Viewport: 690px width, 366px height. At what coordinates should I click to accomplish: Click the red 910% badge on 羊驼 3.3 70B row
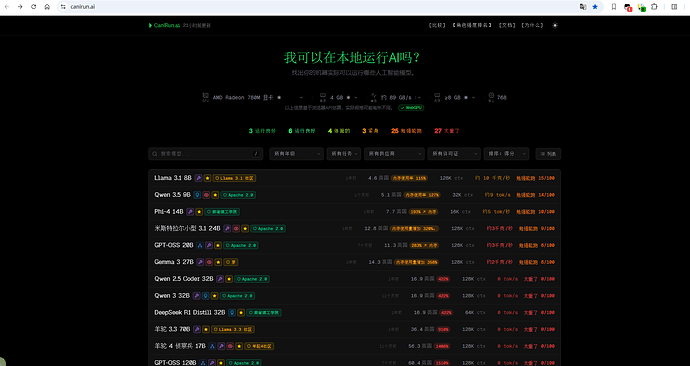(x=443, y=329)
